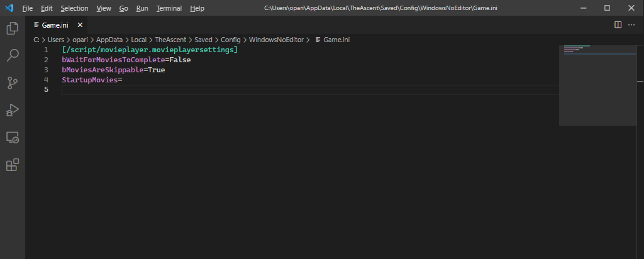Select the Game.ini editor tab
This screenshot has height=259, width=644.
(x=55, y=25)
